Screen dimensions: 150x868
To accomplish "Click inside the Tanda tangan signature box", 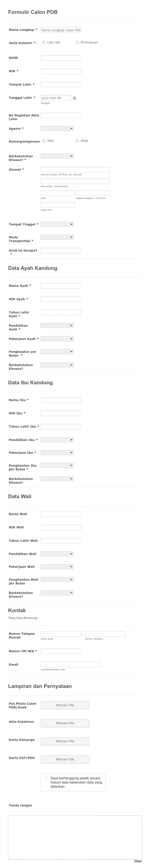I will pos(75,837).
